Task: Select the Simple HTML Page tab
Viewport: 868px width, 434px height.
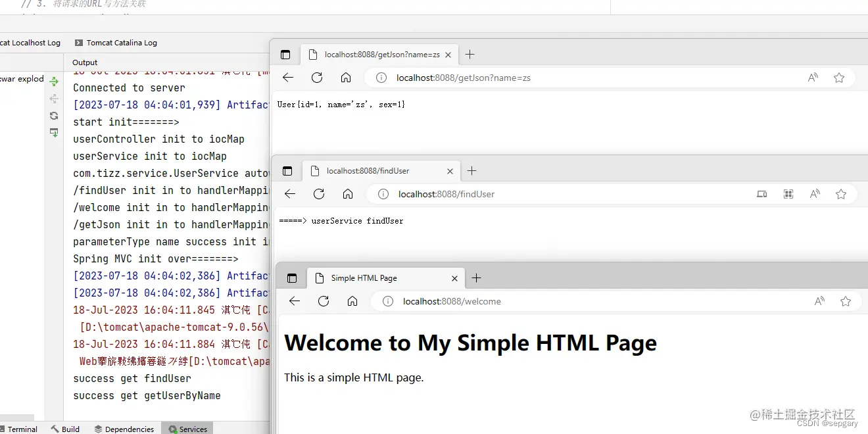Action: pyautogui.click(x=386, y=278)
